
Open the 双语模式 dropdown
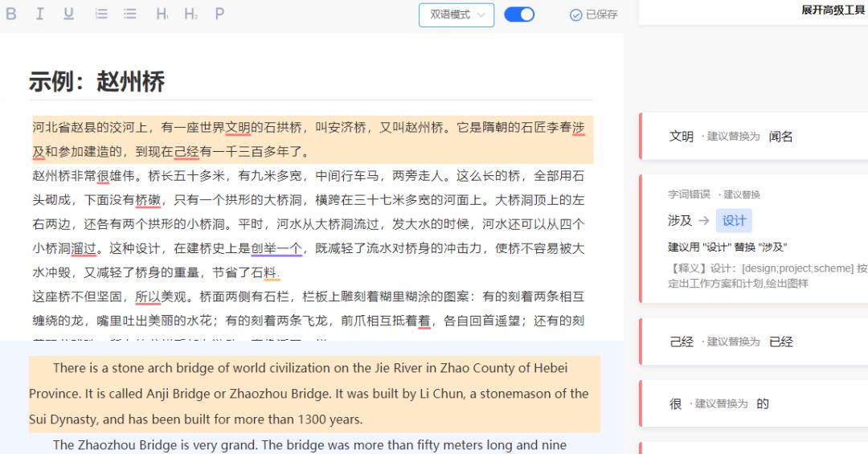tap(457, 15)
